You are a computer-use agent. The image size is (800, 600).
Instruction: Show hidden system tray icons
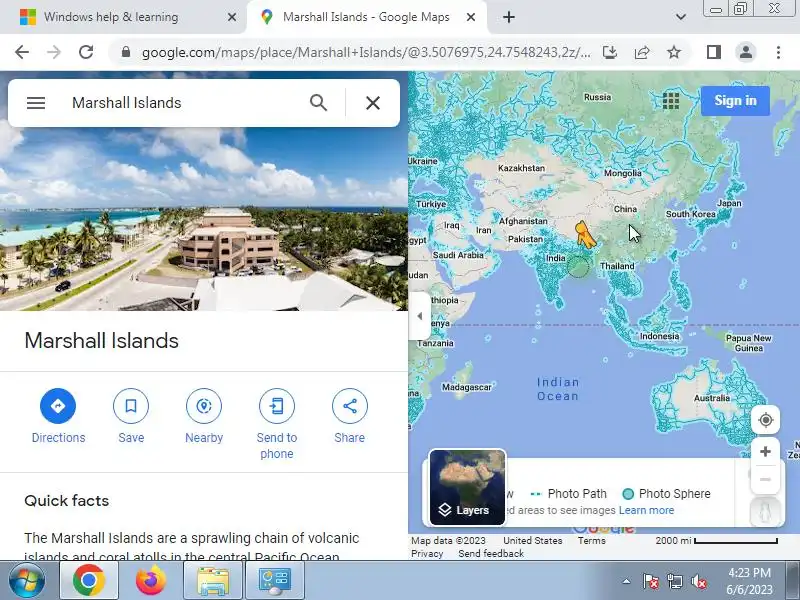[x=627, y=581]
